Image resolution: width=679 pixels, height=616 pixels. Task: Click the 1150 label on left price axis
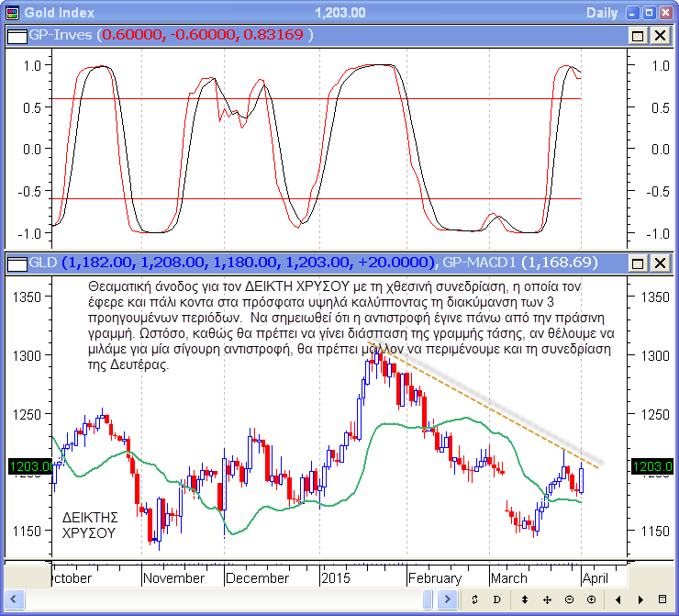tap(27, 531)
